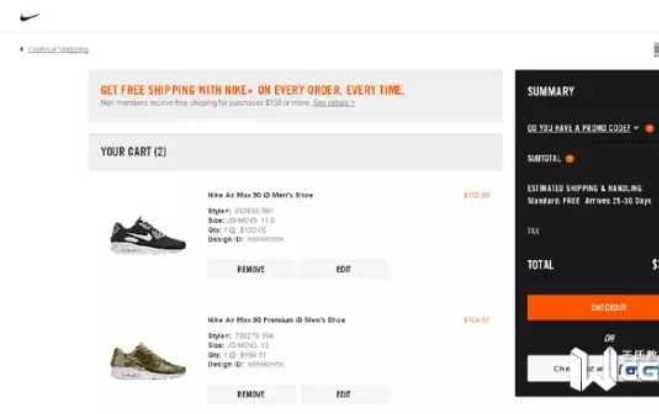Edit the Air Max 90 Premium iD shoe

coord(343,394)
